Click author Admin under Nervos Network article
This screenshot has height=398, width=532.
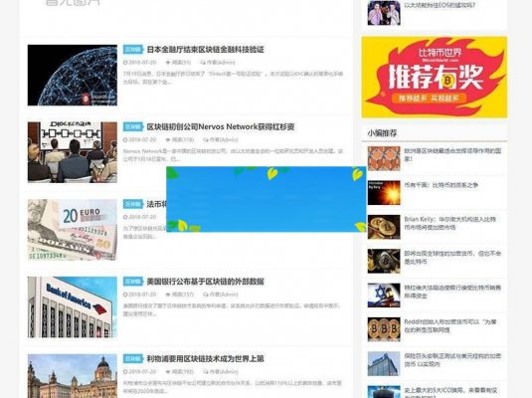tap(221, 139)
